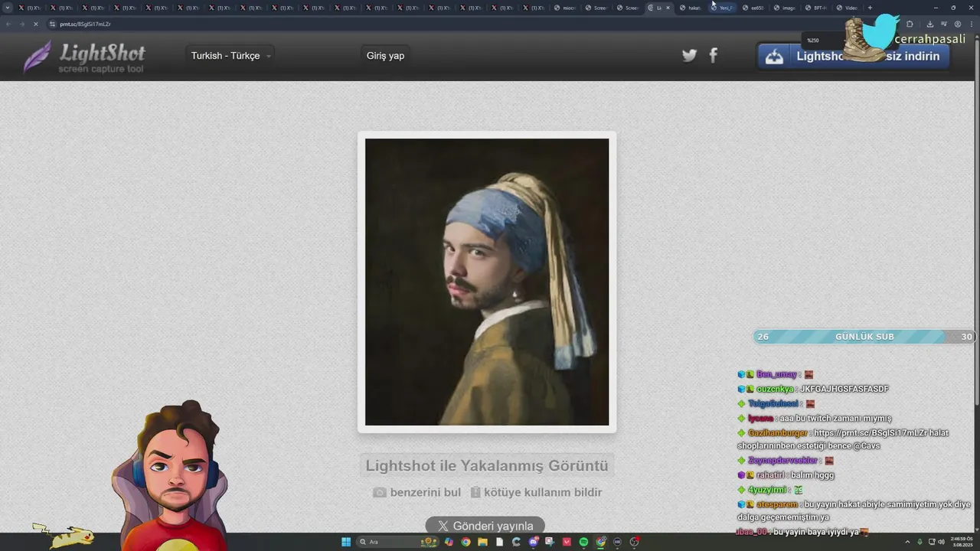980x551 pixels.
Task: Open the captured painting screenshot image
Action: pos(487,282)
